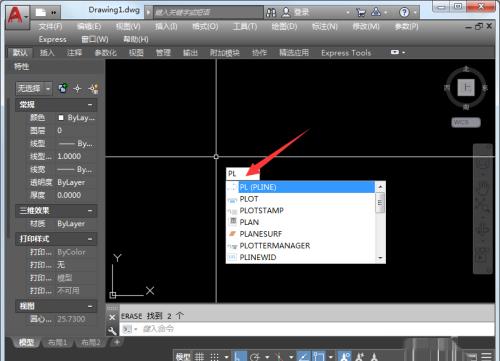The height and width of the screenshot is (361, 500).
Task: Select PL (PLINE) in autocomplete list
Action: tap(301, 187)
